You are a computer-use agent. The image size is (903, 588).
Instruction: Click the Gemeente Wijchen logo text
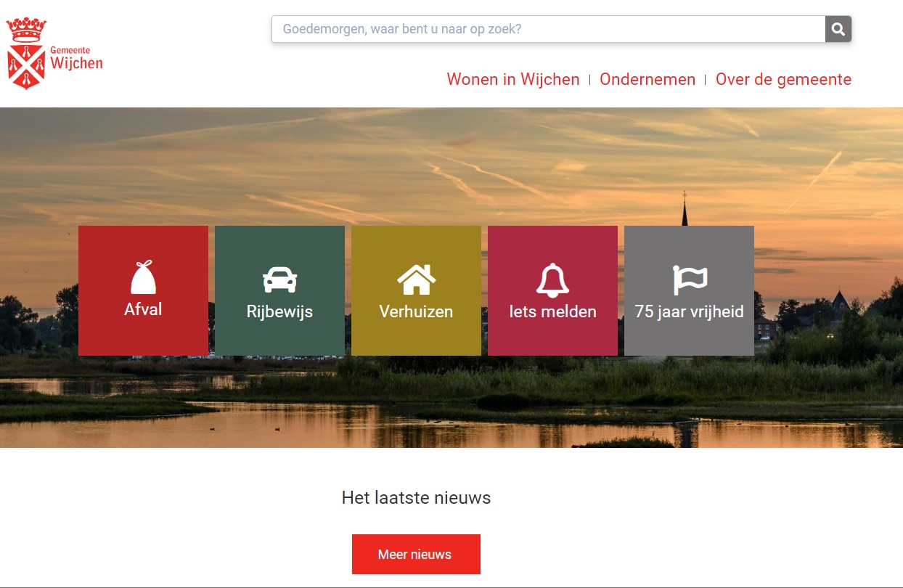76,58
